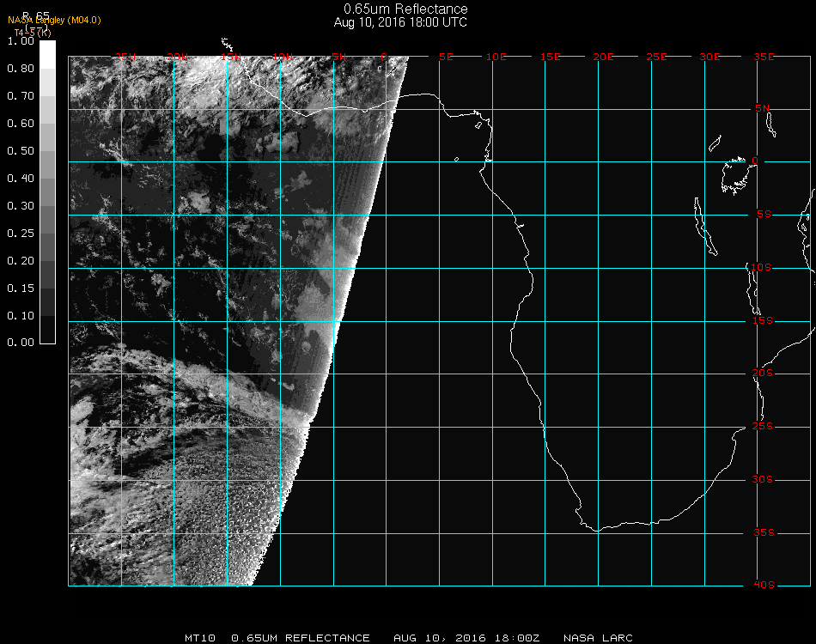Click the "T4-5 (K)" label
Screen dimensions: 816x644
[33, 33]
